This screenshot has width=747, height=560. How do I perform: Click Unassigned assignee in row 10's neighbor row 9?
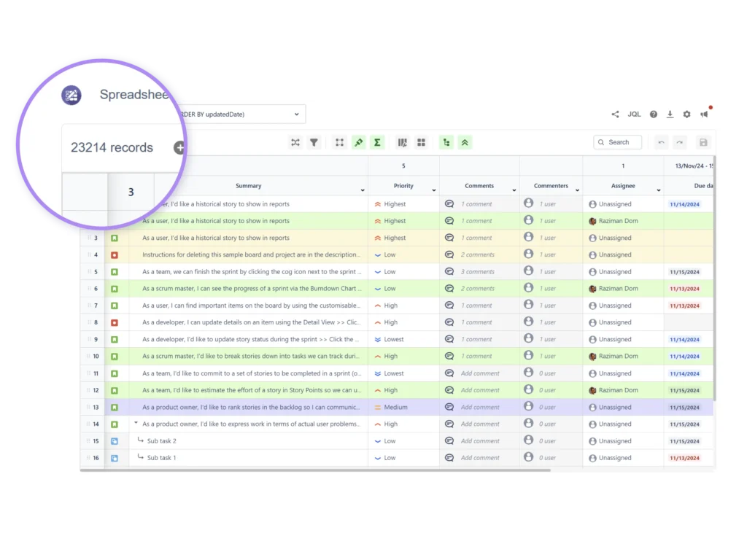point(614,340)
